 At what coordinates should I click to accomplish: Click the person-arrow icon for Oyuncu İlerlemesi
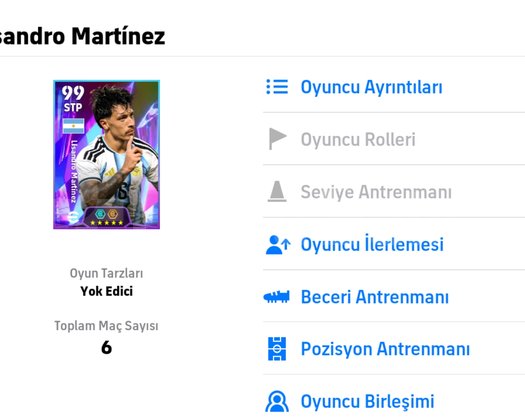pos(278,245)
